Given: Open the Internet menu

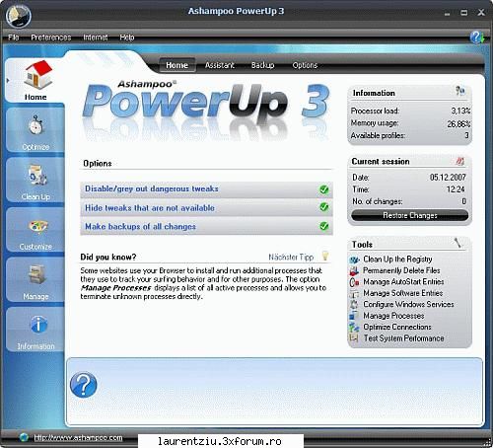Looking at the screenshot, I should [x=96, y=37].
